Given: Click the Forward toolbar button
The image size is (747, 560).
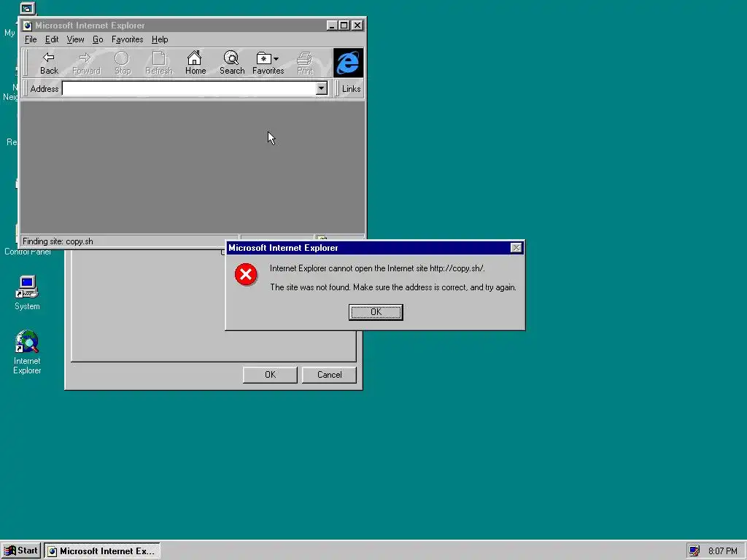Looking at the screenshot, I should 86,63.
